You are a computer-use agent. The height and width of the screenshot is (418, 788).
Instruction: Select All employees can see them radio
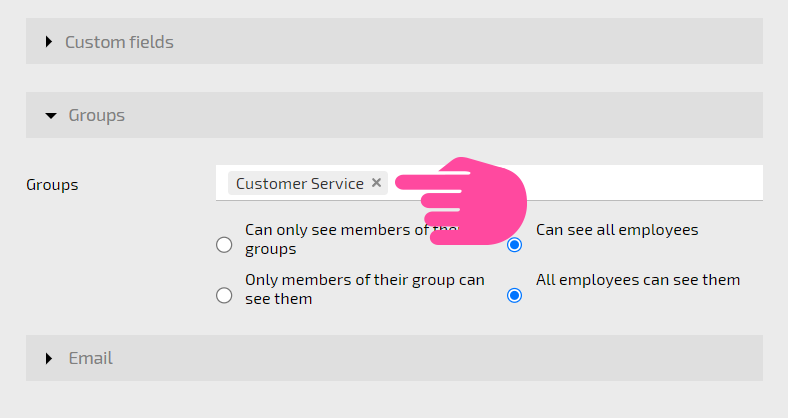point(514,295)
